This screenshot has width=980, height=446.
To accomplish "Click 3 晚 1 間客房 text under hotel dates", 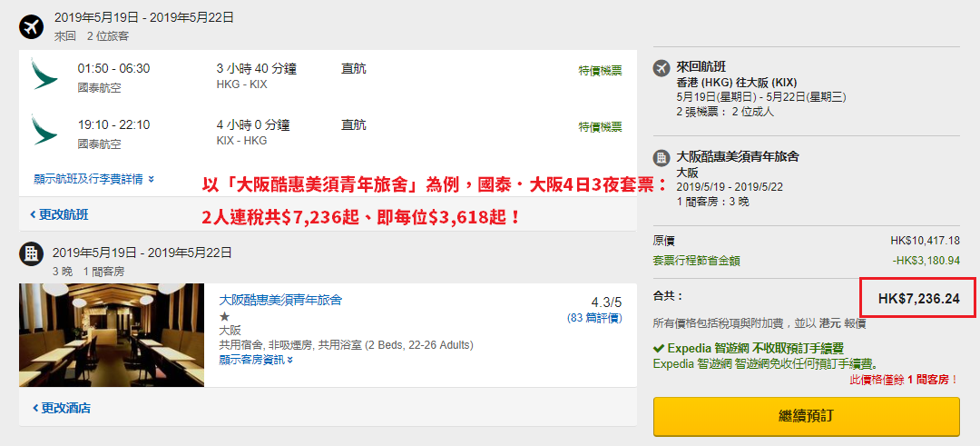I will point(88,272).
